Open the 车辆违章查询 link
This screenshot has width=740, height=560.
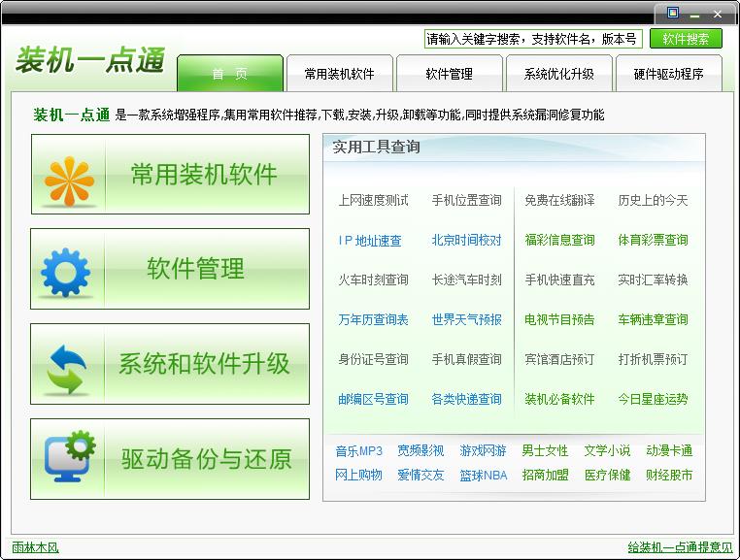[653, 320]
